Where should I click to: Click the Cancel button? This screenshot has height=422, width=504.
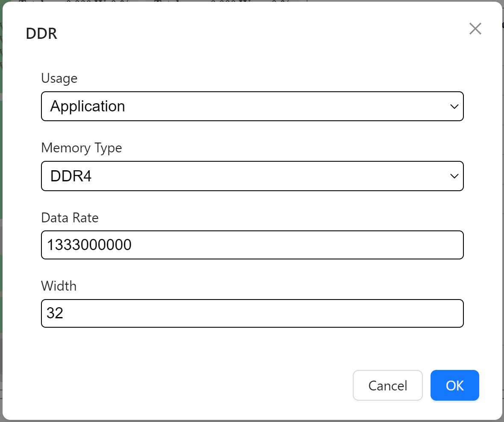388,385
